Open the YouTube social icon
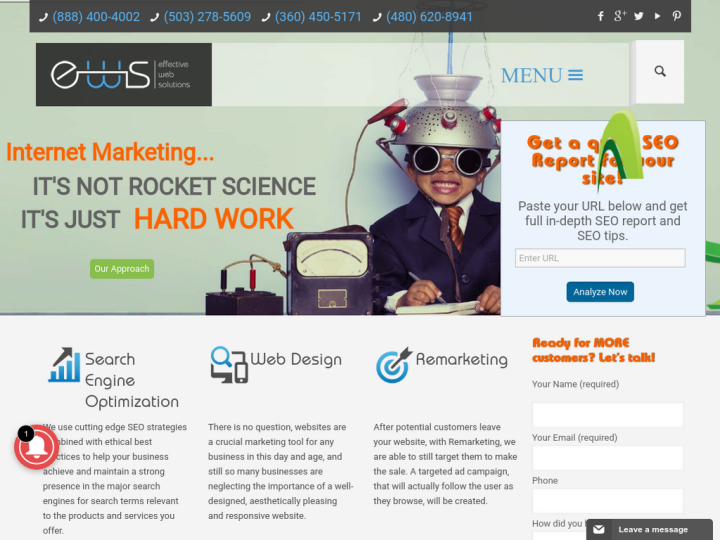 click(657, 16)
